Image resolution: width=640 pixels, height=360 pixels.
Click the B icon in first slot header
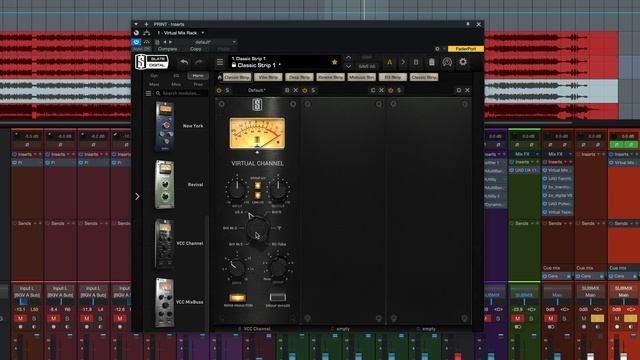[x=287, y=90]
